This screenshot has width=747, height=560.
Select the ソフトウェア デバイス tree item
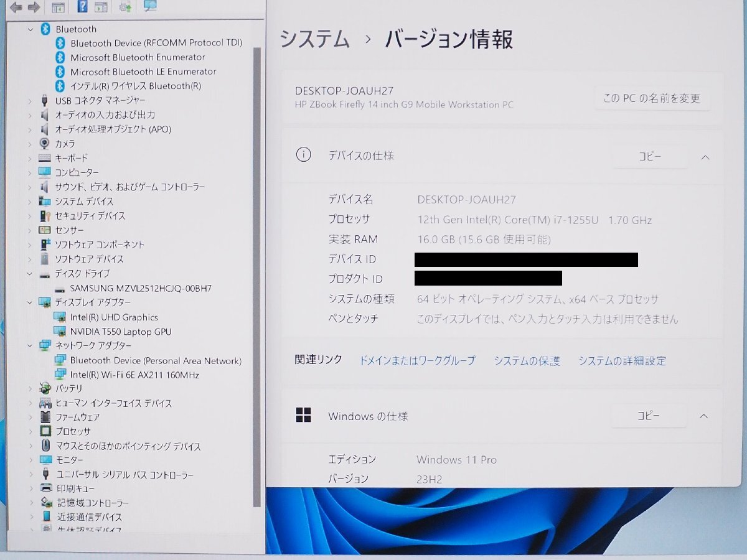point(89,259)
